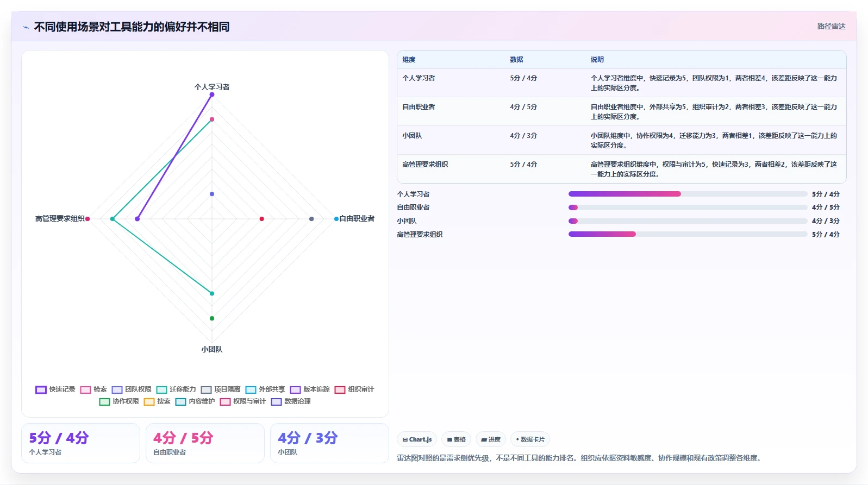The height and width of the screenshot is (485, 868).
Task: Click the pink 权限与审计 legend swatch
Action: click(225, 402)
